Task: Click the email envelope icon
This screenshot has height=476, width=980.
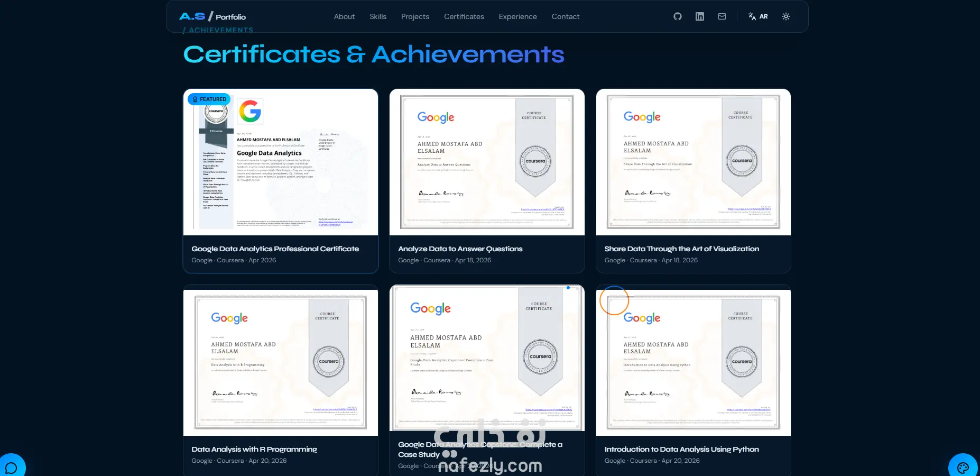Action: pos(722,16)
